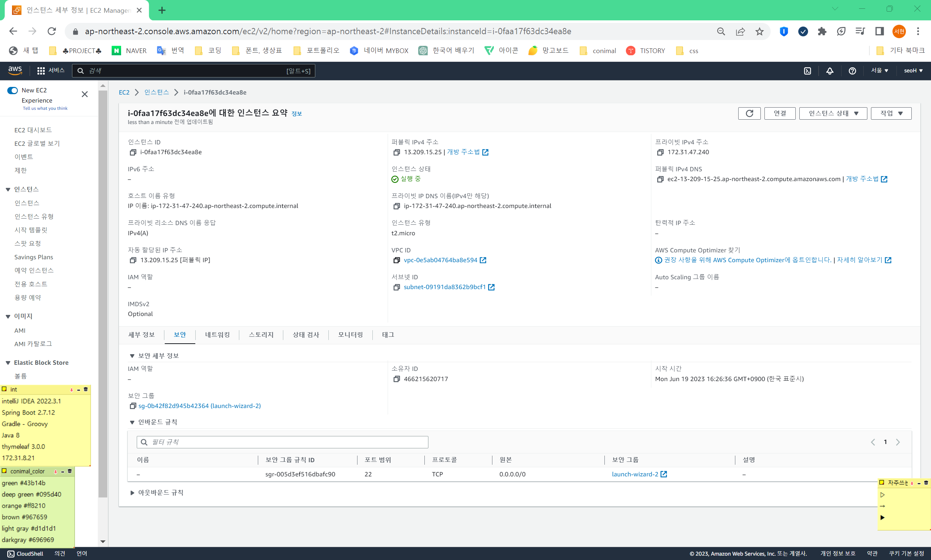
Task: Copy the VPC ID value
Action: coord(396,260)
